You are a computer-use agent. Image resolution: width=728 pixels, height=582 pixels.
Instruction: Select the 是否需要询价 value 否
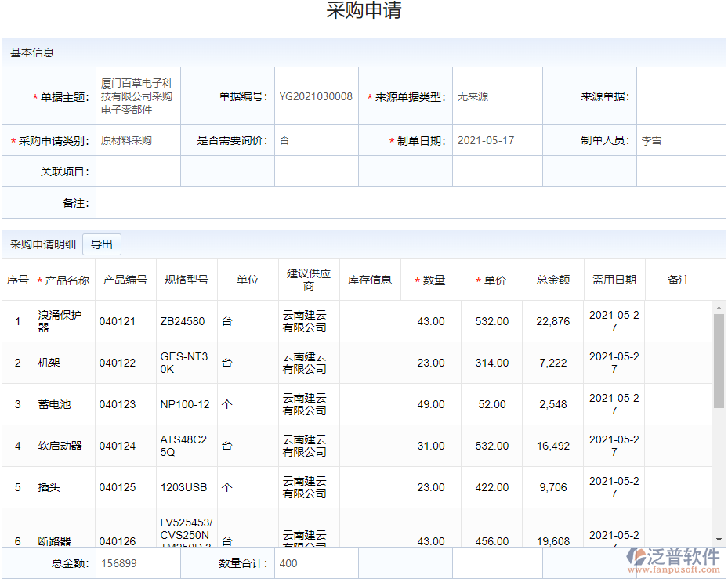(x=284, y=139)
